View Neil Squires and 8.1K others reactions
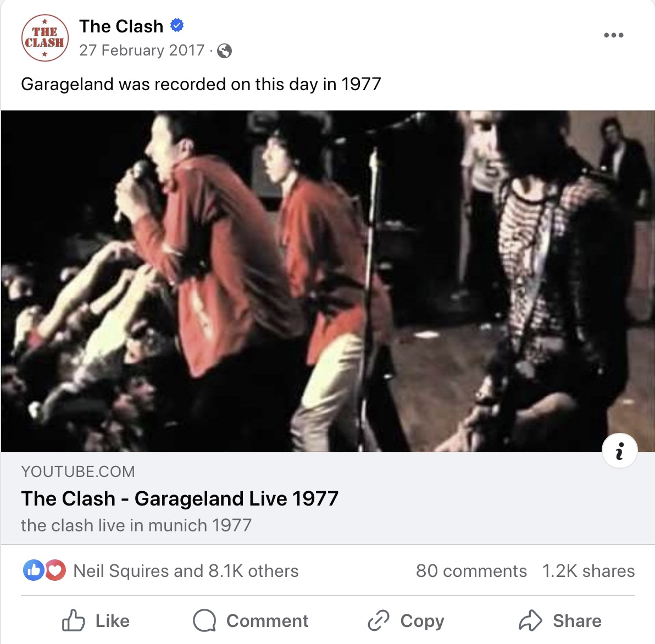 click(186, 571)
